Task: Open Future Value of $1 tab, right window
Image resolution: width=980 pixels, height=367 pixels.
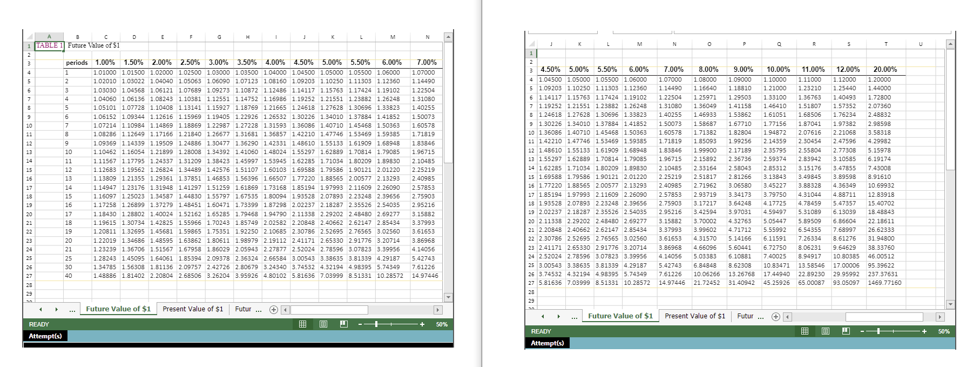Action: pyautogui.click(x=620, y=316)
